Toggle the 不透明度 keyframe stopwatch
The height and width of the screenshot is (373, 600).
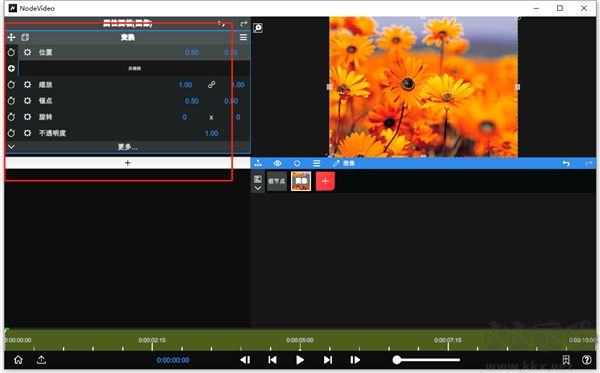tap(11, 133)
